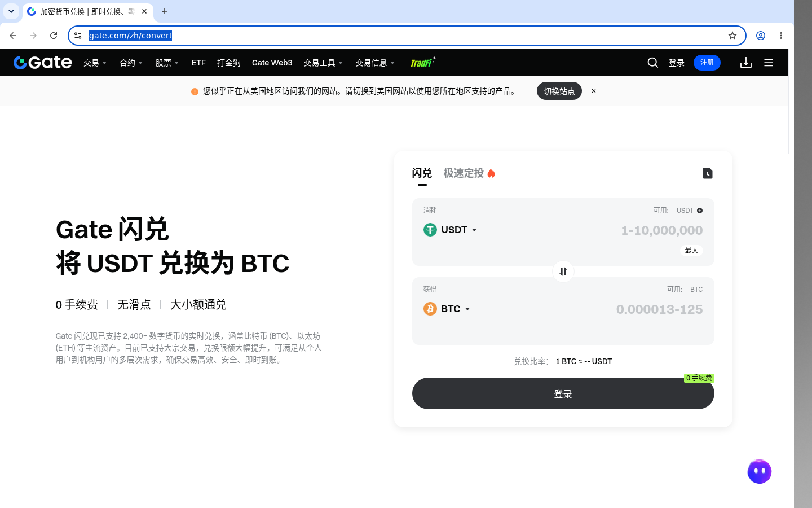Open the tab search dropdown arrow
Screen dimensions: 812x508
[11, 11]
